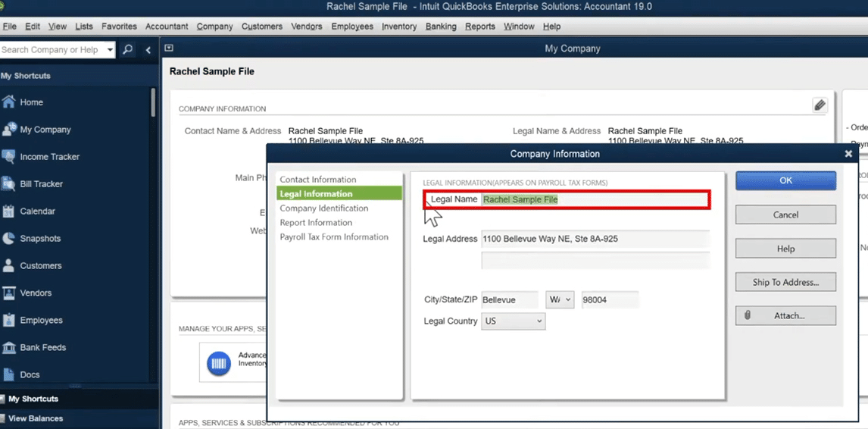
Task: Click the search magnifier icon
Action: pos(128,49)
